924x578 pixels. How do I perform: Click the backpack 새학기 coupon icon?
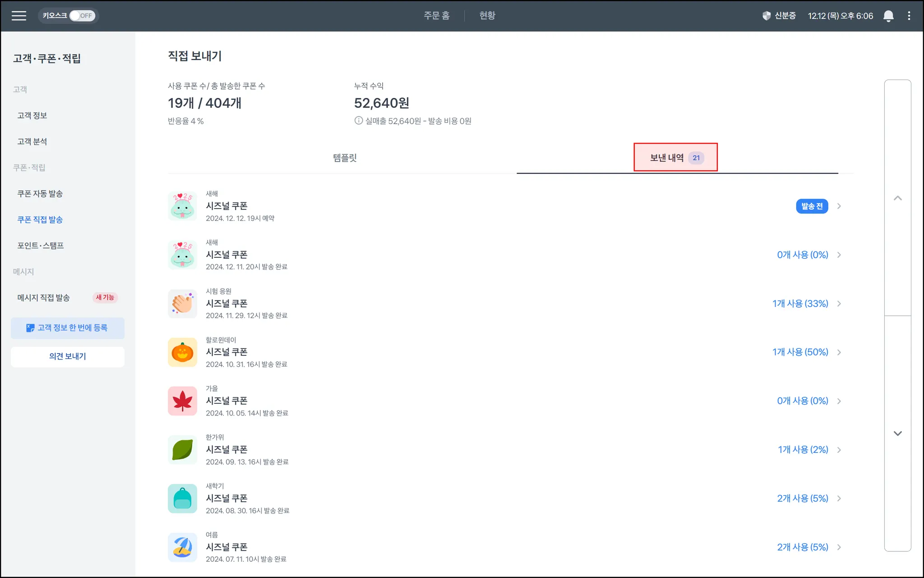point(182,499)
